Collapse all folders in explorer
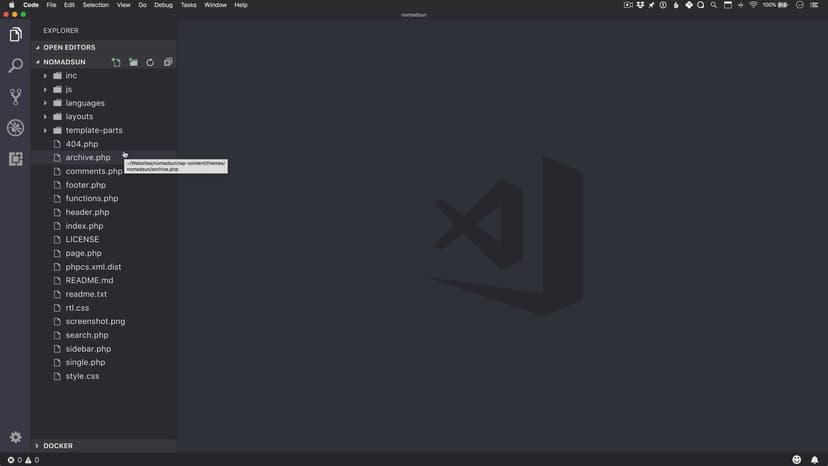This screenshot has width=828, height=466. [x=168, y=62]
